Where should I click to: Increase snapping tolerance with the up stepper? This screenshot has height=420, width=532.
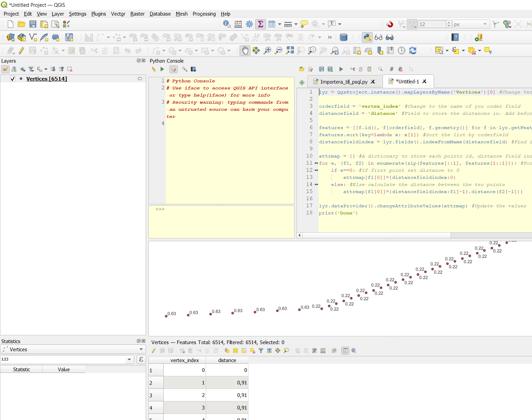pyautogui.click(x=449, y=22)
